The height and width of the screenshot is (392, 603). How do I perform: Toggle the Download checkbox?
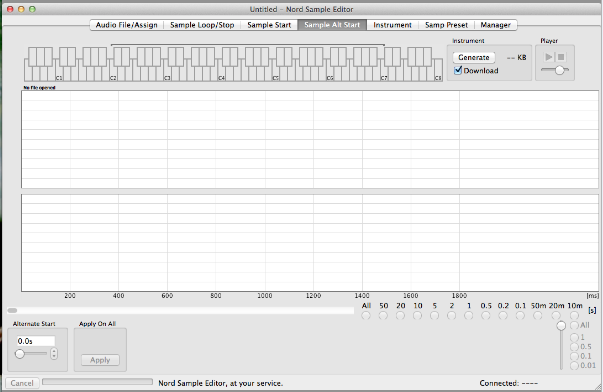[458, 70]
